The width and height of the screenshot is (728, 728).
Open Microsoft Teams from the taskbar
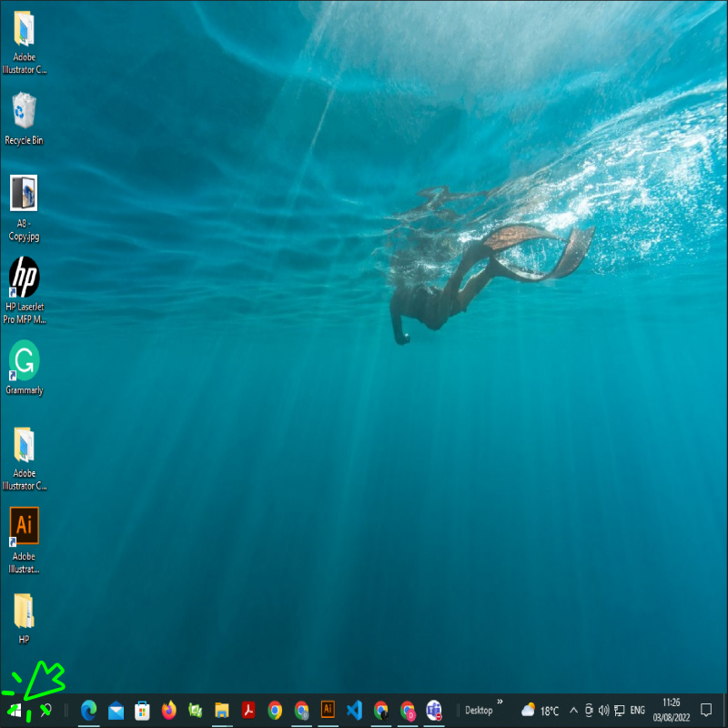click(434, 710)
